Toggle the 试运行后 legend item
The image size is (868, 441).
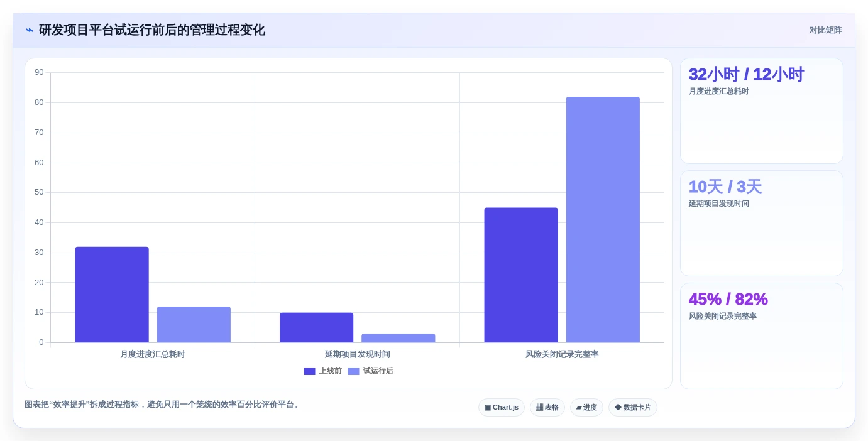click(370, 371)
